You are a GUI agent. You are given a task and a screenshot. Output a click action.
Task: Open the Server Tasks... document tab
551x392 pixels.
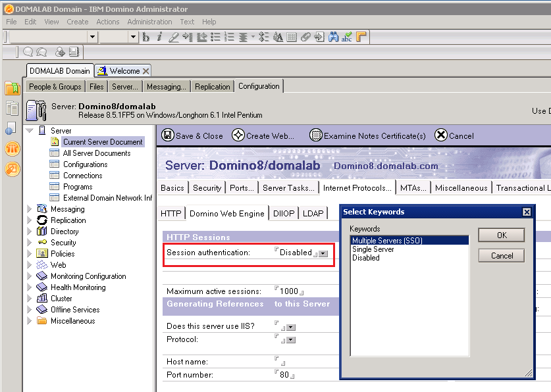coord(288,188)
